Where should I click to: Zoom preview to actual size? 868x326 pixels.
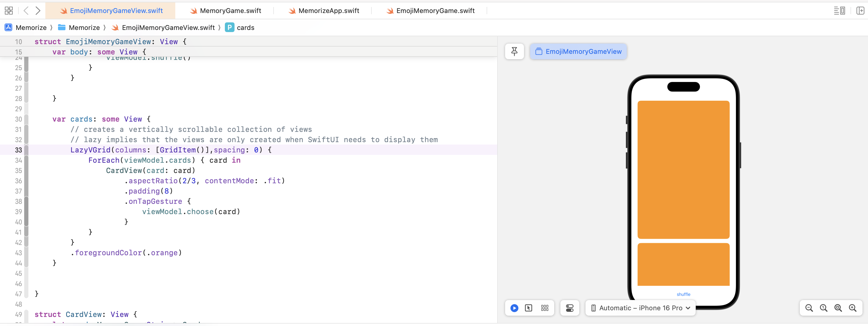(824, 308)
